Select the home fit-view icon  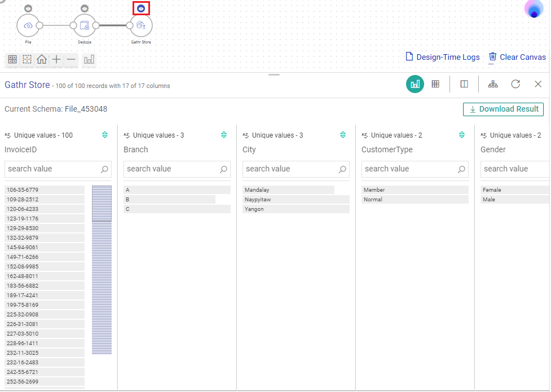tap(41, 59)
